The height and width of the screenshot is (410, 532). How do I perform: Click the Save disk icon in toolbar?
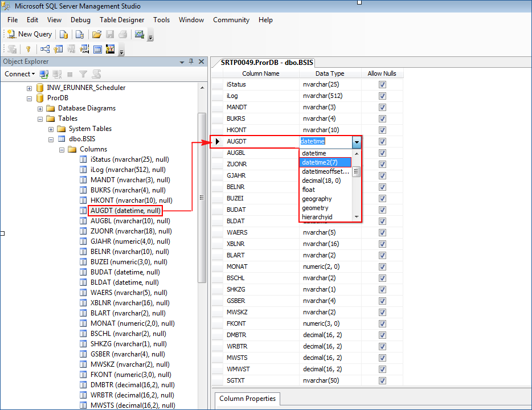110,34
